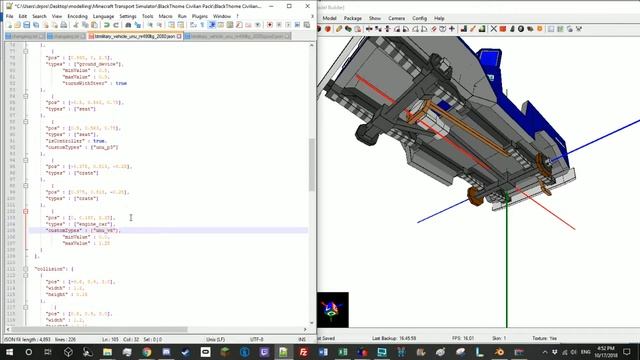Viewport: 640px width, 360px height.
Task: Click the red cube icon in model toolbar
Action: (503, 29)
